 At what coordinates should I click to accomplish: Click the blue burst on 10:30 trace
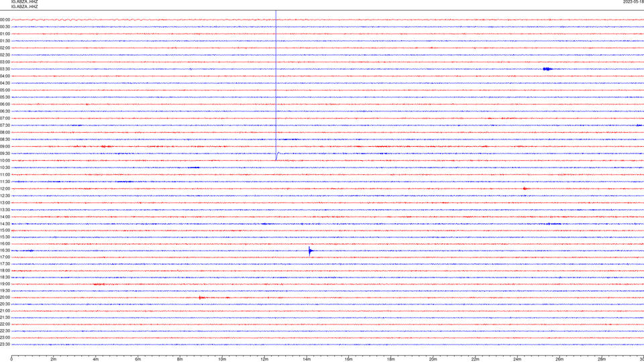195,168
